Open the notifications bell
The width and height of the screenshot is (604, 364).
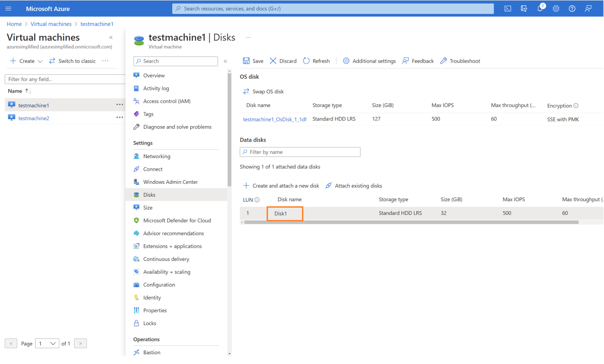click(539, 8)
